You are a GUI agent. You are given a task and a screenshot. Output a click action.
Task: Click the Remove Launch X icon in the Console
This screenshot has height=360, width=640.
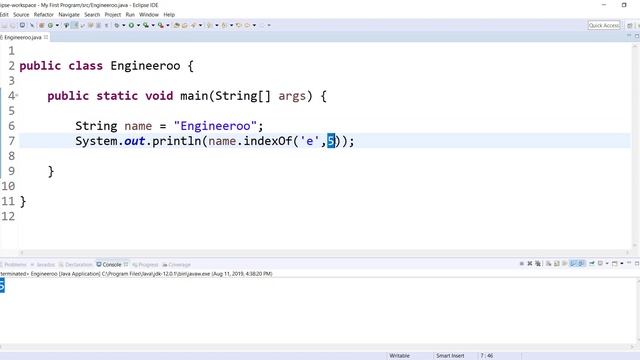click(530, 264)
